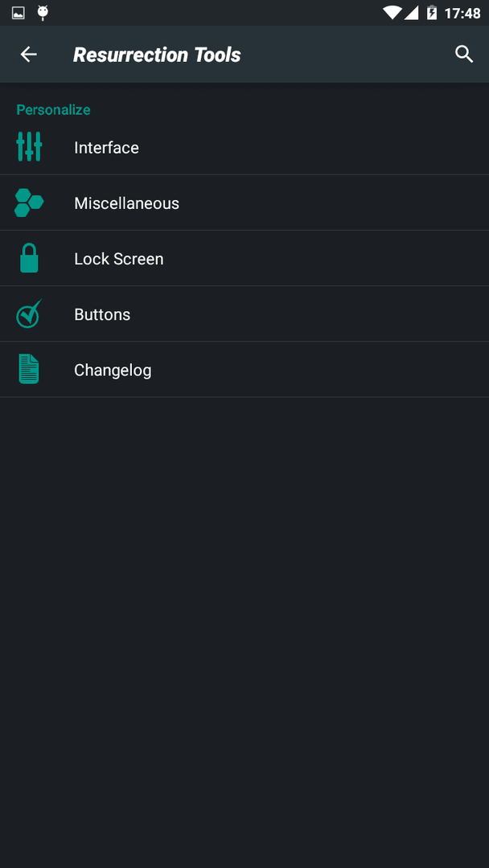The height and width of the screenshot is (868, 489).
Task: Tap the charging battery status icon
Action: pyautogui.click(x=432, y=13)
